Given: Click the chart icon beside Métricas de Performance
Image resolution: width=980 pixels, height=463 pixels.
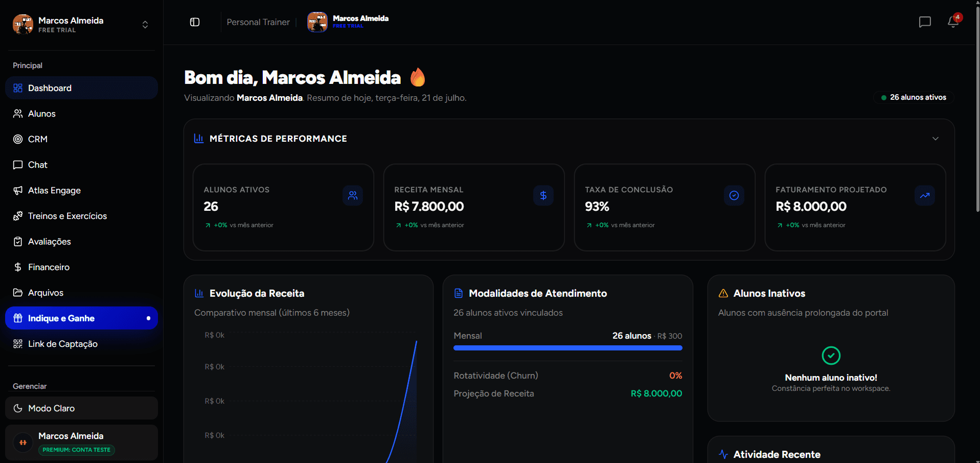Looking at the screenshot, I should click(x=199, y=138).
